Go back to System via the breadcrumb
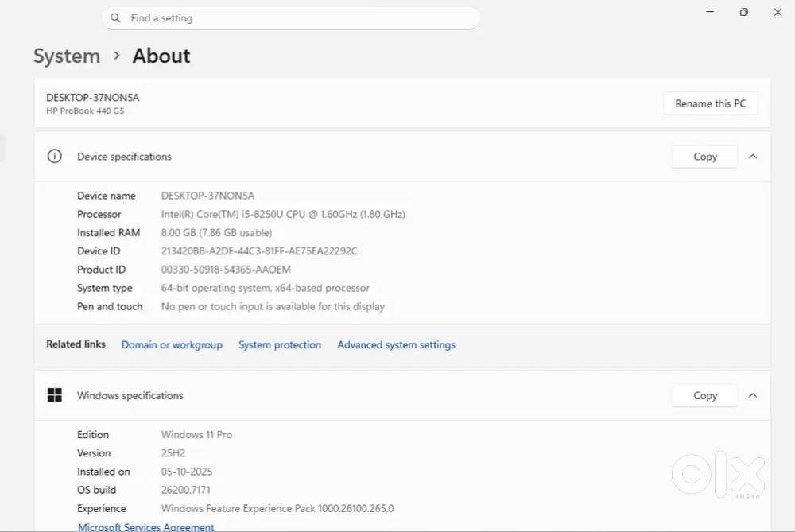 [67, 56]
